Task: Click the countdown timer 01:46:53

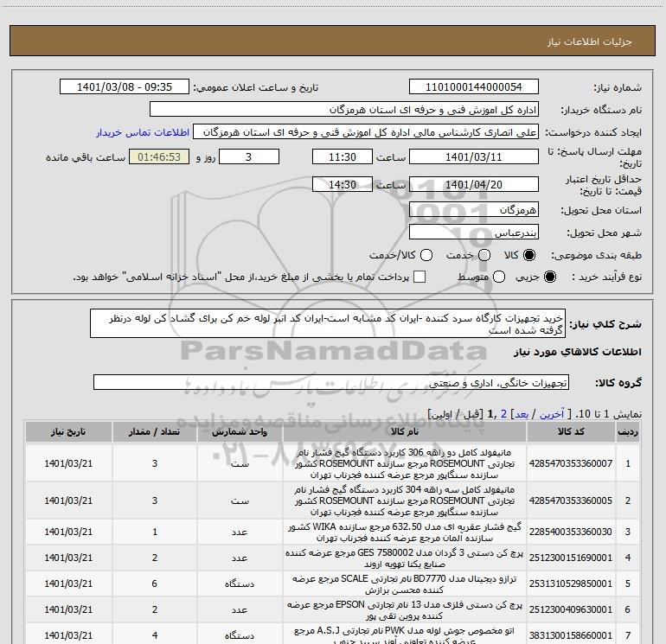Action: 159,156
